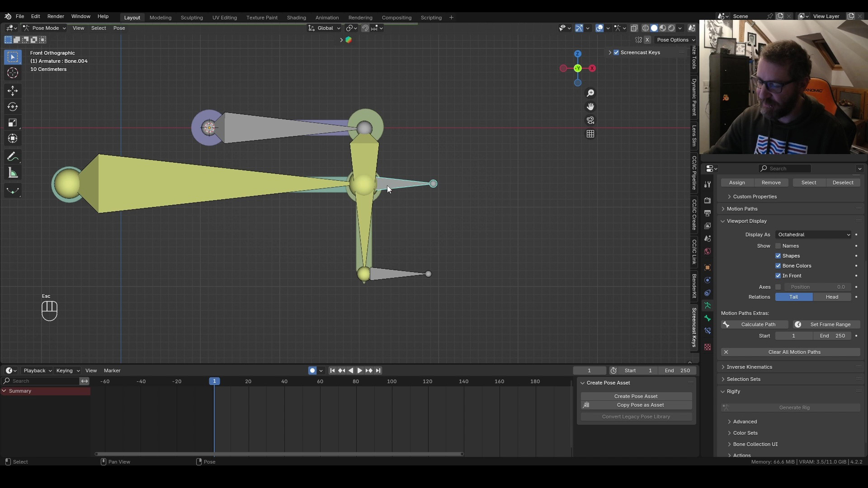Viewport: 868px width, 488px height.
Task: Select the Move tool in toolbar
Action: point(13,90)
